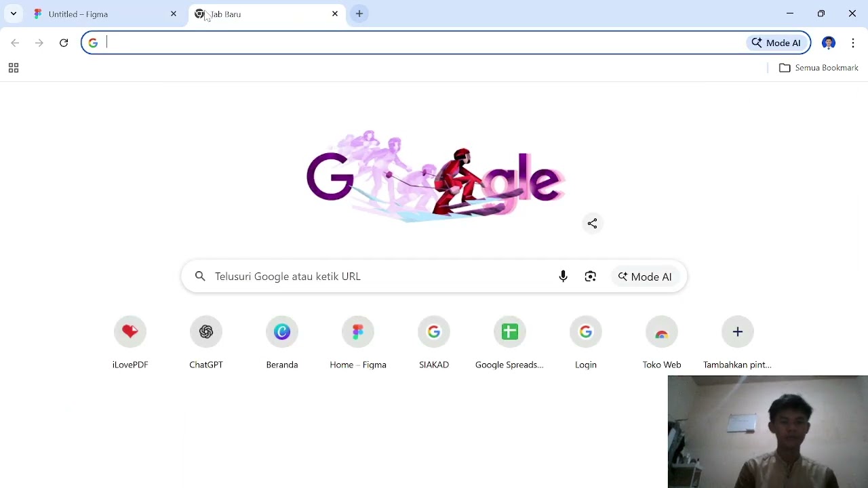Click Mode AI in the address bar
This screenshot has width=868, height=488.
tap(776, 43)
